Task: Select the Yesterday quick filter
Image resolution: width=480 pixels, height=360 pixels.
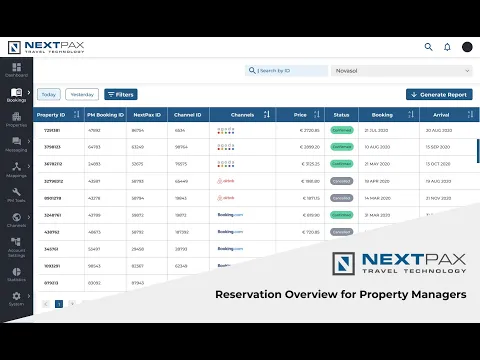Action: tap(82, 95)
